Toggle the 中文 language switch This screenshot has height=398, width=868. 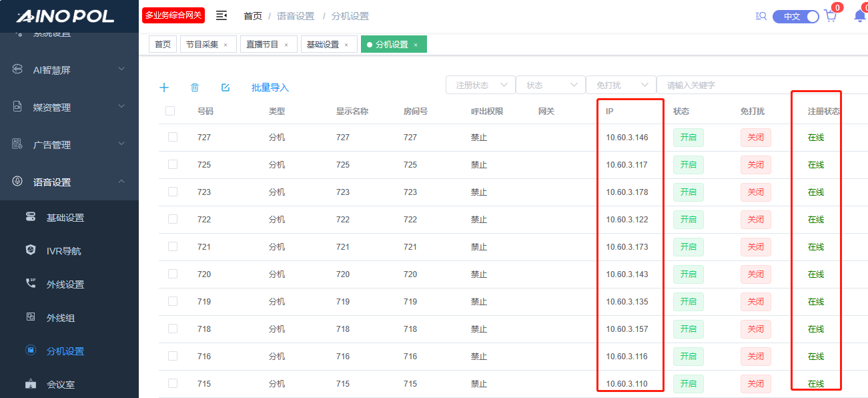click(x=795, y=17)
